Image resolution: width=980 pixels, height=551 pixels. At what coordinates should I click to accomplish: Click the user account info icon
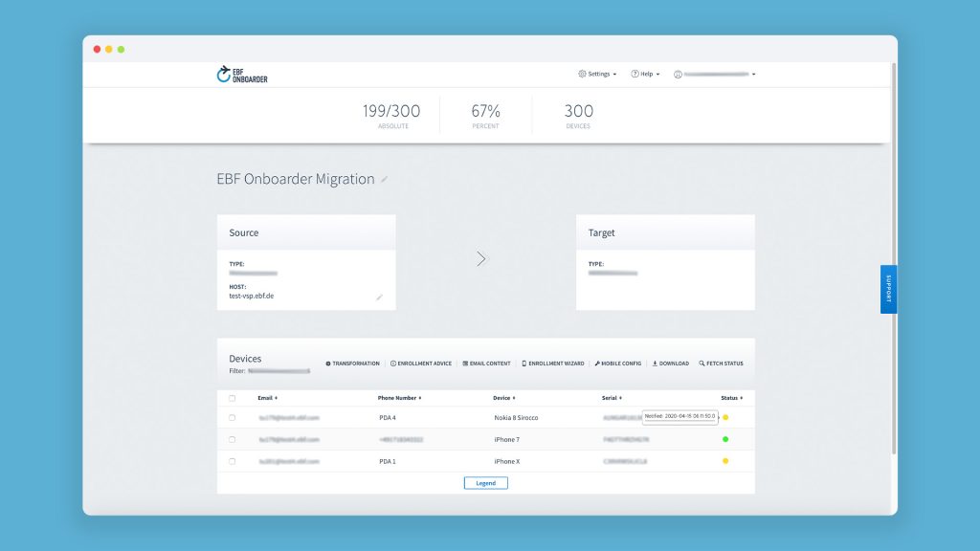[x=678, y=75]
